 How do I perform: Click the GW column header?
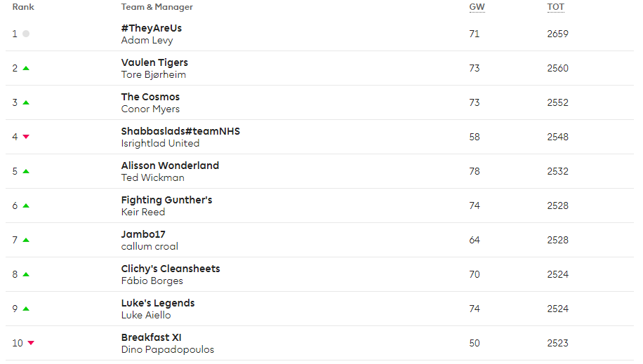pos(477,7)
